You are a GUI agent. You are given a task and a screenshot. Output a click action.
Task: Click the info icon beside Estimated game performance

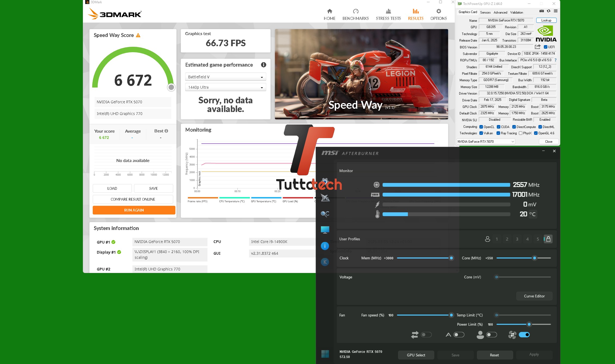coord(263,65)
